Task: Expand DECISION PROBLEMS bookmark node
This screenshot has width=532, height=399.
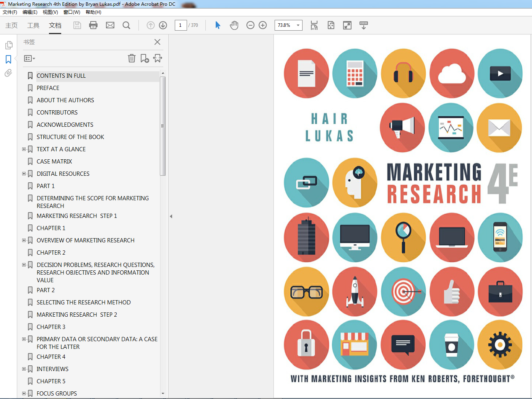Action: tap(24, 265)
